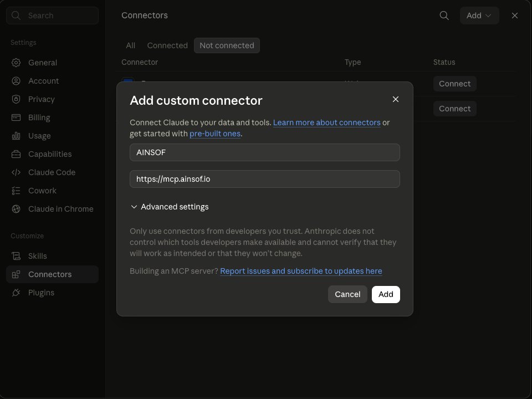Click the Claude in Chrome globe icon
The height and width of the screenshot is (399, 532).
point(16,209)
